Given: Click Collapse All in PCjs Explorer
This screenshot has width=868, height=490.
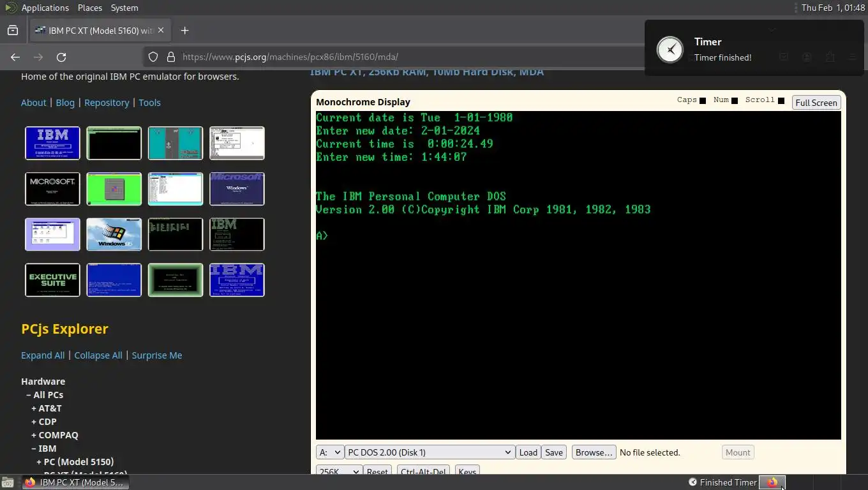Looking at the screenshot, I should click(x=98, y=355).
